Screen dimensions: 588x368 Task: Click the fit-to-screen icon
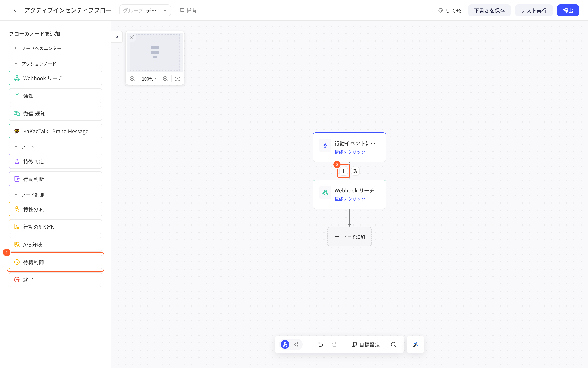coord(177,79)
